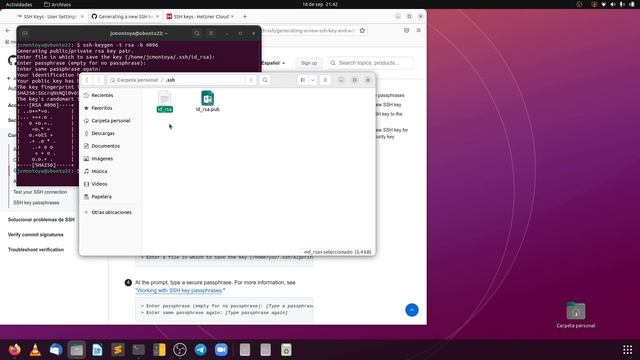Go back in the browser
Screen dimensions: 640x360
coord(8,31)
